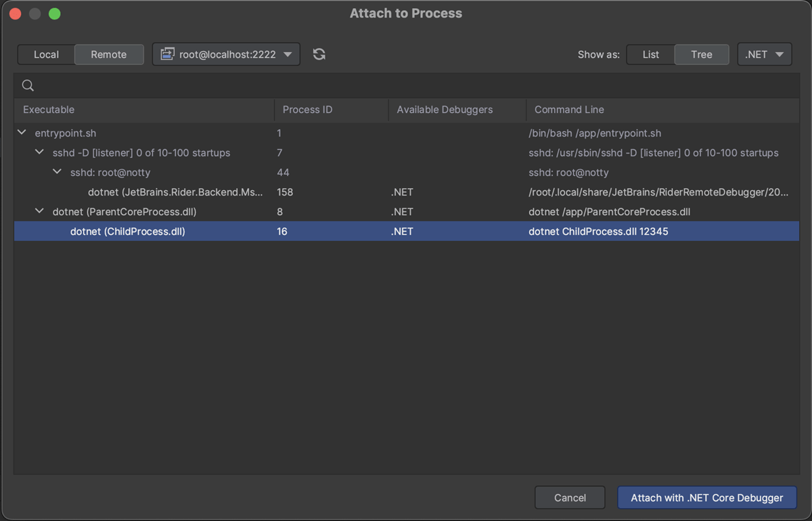This screenshot has width=812, height=521.
Task: Focus the process search field
Action: pos(406,85)
